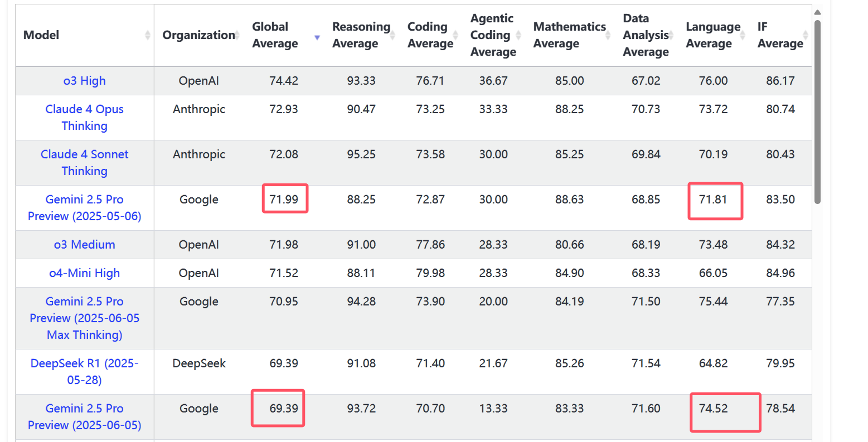Toggle Global Average descending sort arrow
Screen dimensions: 868x442
pos(317,37)
